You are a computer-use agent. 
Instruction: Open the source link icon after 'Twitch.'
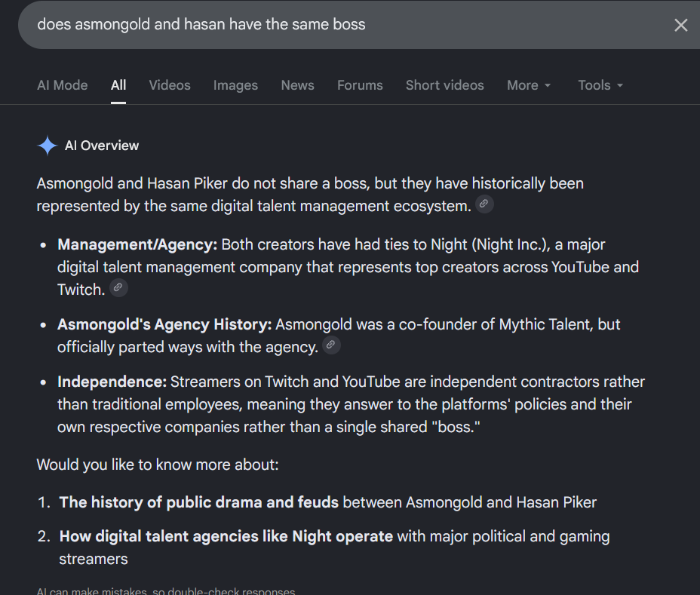(x=118, y=287)
